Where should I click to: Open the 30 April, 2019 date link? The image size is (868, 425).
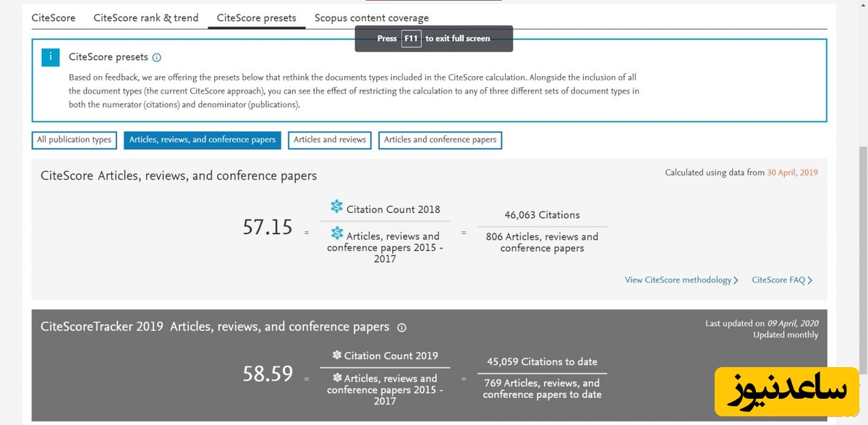click(793, 172)
